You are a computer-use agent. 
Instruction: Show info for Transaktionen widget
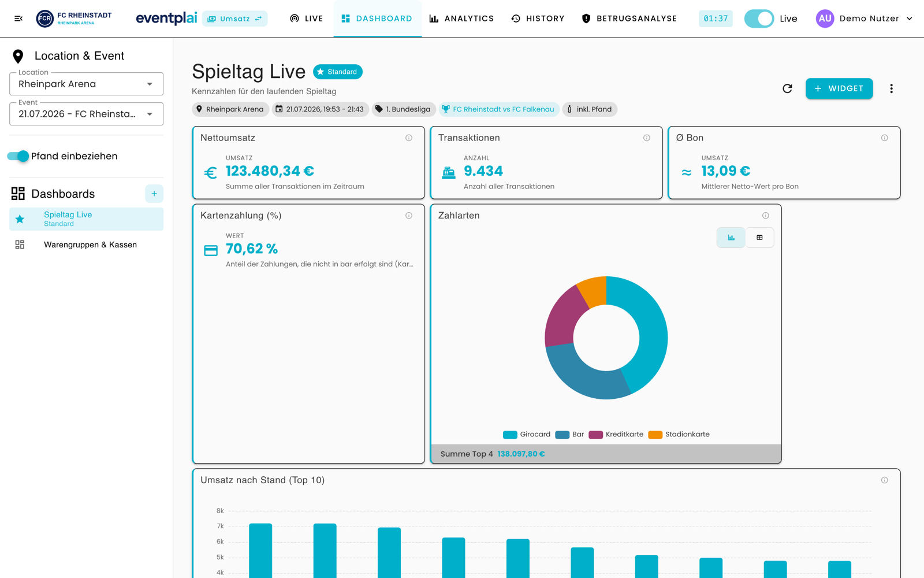tap(647, 138)
